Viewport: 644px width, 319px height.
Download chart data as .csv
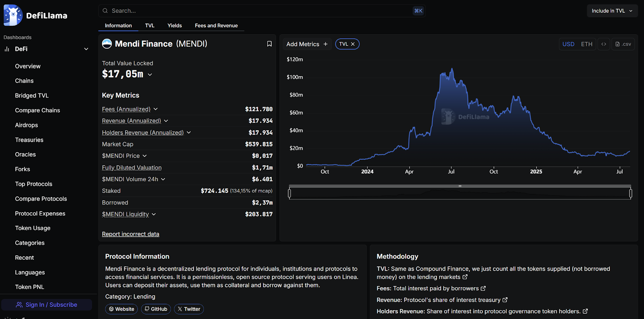tap(623, 44)
